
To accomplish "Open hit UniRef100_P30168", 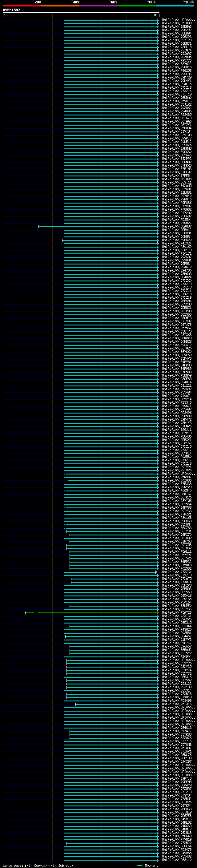I will [177, 518].
